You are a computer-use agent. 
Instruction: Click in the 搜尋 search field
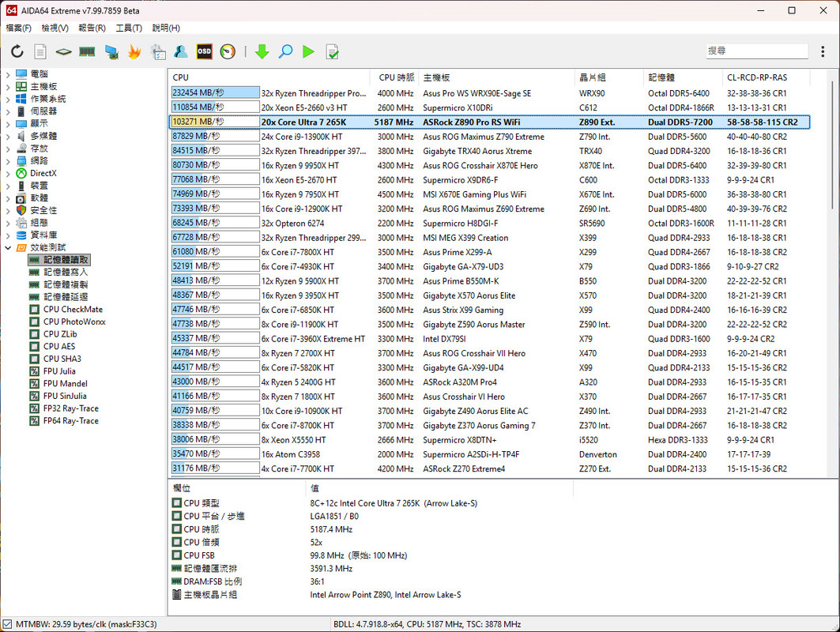point(756,51)
